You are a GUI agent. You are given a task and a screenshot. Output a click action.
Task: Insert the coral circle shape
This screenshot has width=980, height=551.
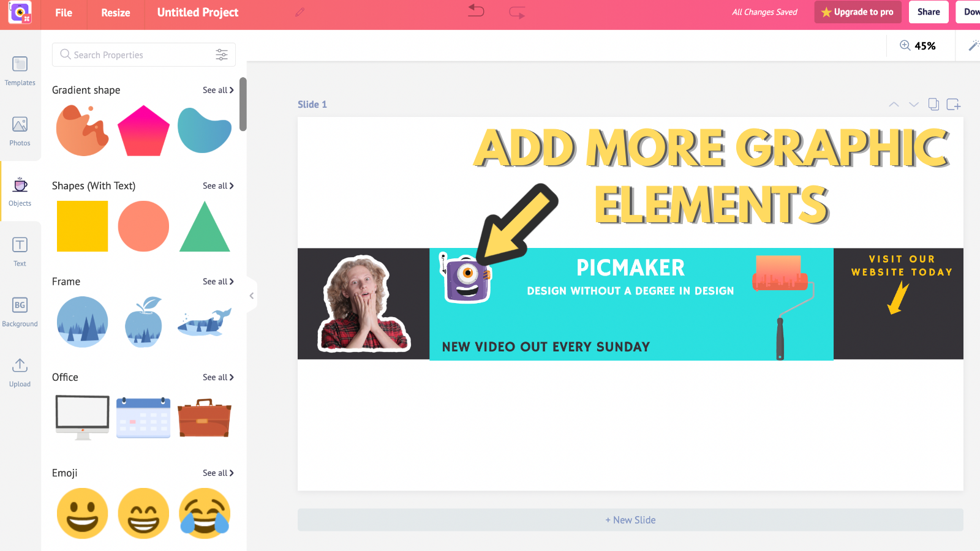coord(143,226)
